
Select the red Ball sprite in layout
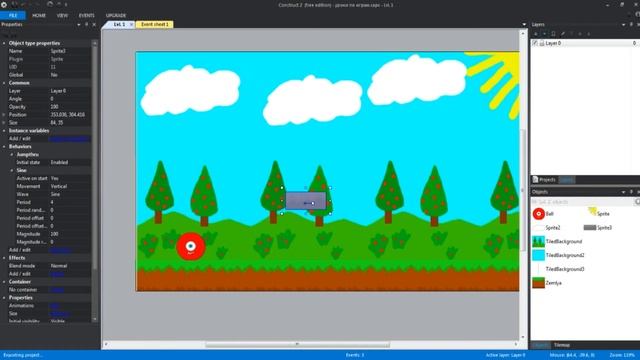191,246
